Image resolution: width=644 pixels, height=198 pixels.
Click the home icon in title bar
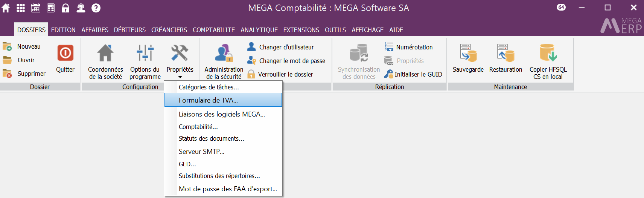pyautogui.click(x=6, y=8)
